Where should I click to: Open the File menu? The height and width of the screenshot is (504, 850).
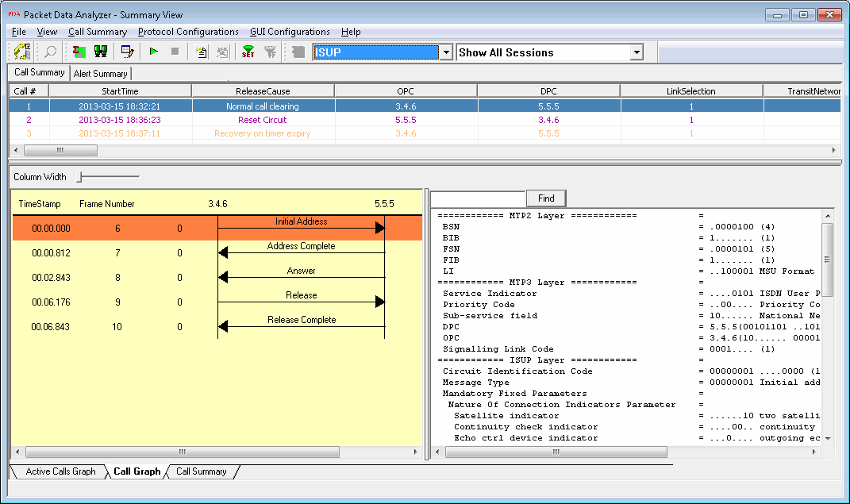click(19, 32)
